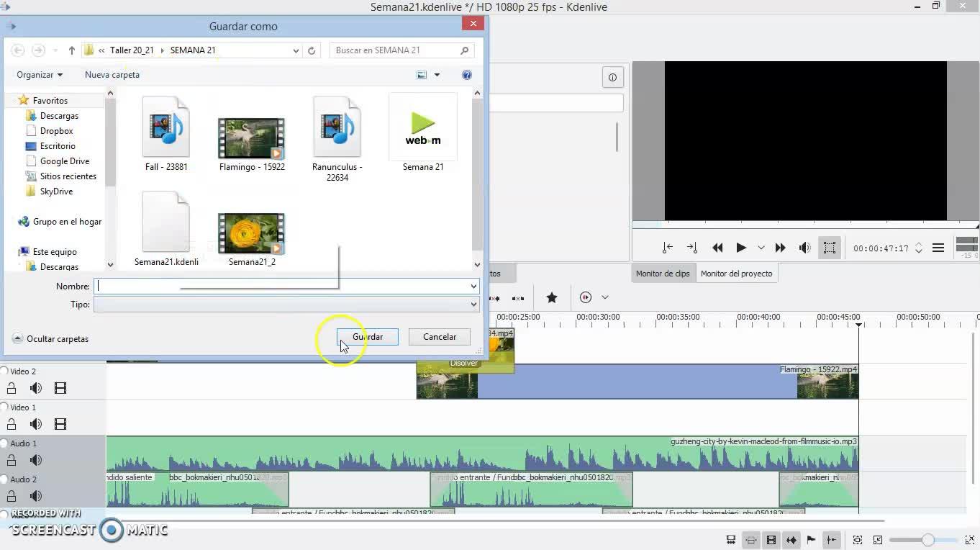This screenshot has height=550, width=980.
Task: Expand the Organizar dropdown menu
Action: click(40, 75)
